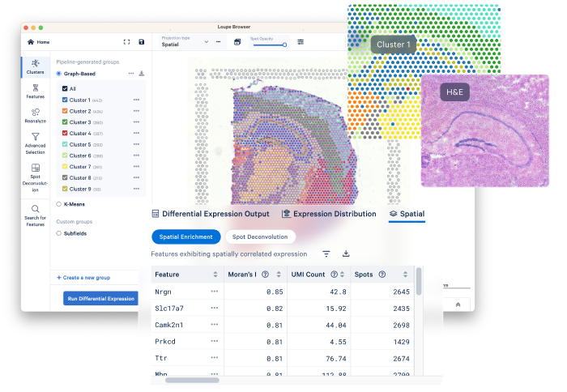Open Cluster 9 options menu
The width and height of the screenshot is (567, 392).
136,189
